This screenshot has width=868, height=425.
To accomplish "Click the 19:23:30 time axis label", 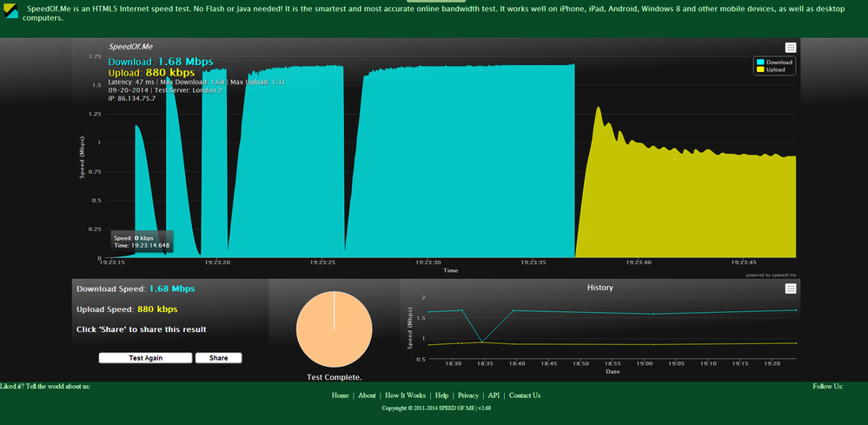I will [x=429, y=262].
